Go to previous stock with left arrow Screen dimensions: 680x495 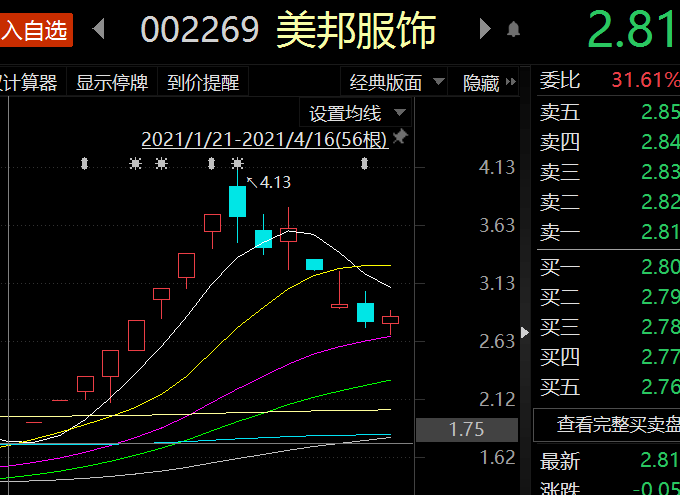pyautogui.click(x=99, y=29)
